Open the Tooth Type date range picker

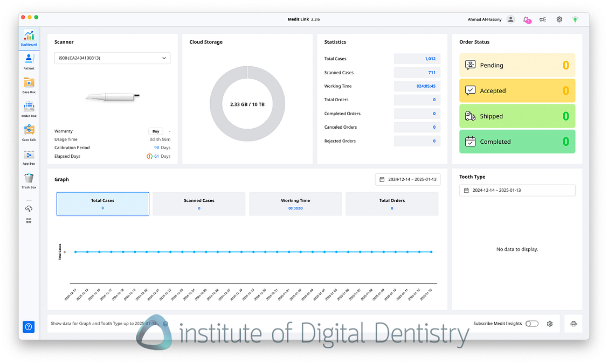click(x=517, y=190)
